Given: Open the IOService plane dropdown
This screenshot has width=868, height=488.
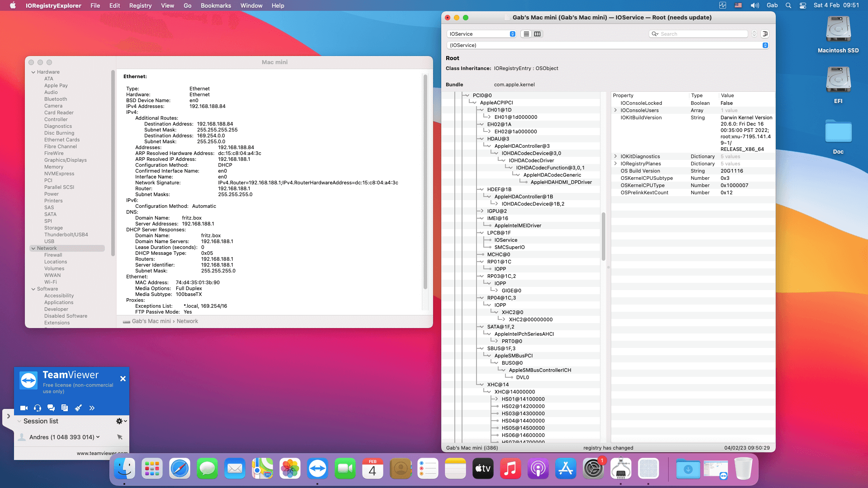Looking at the screenshot, I should pyautogui.click(x=482, y=34).
